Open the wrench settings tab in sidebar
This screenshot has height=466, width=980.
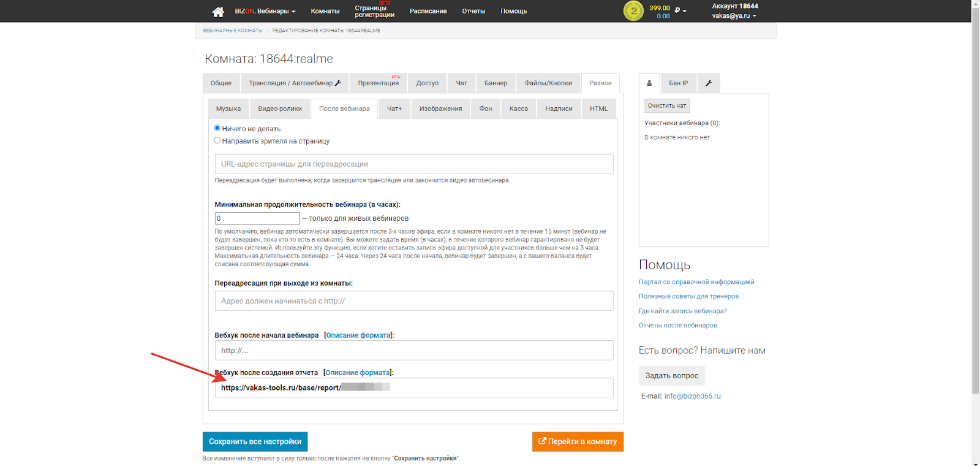[709, 83]
